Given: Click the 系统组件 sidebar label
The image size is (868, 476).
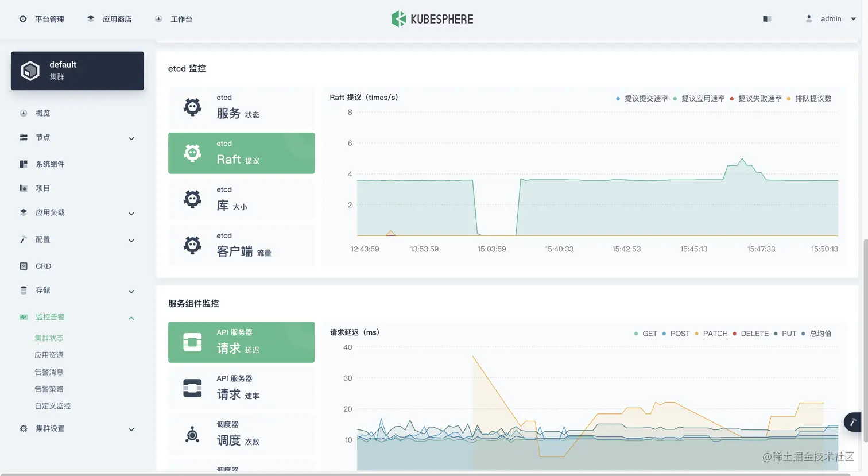Looking at the screenshot, I should [x=50, y=164].
